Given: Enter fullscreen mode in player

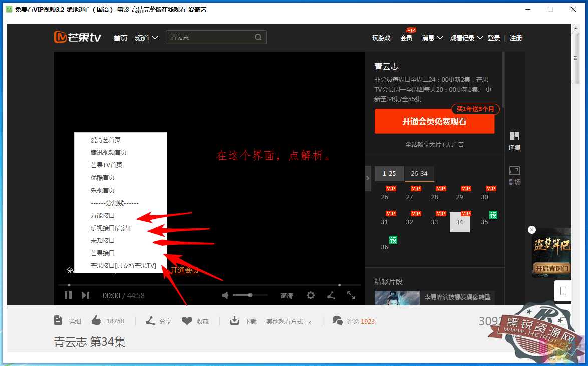Looking at the screenshot, I should tap(351, 295).
